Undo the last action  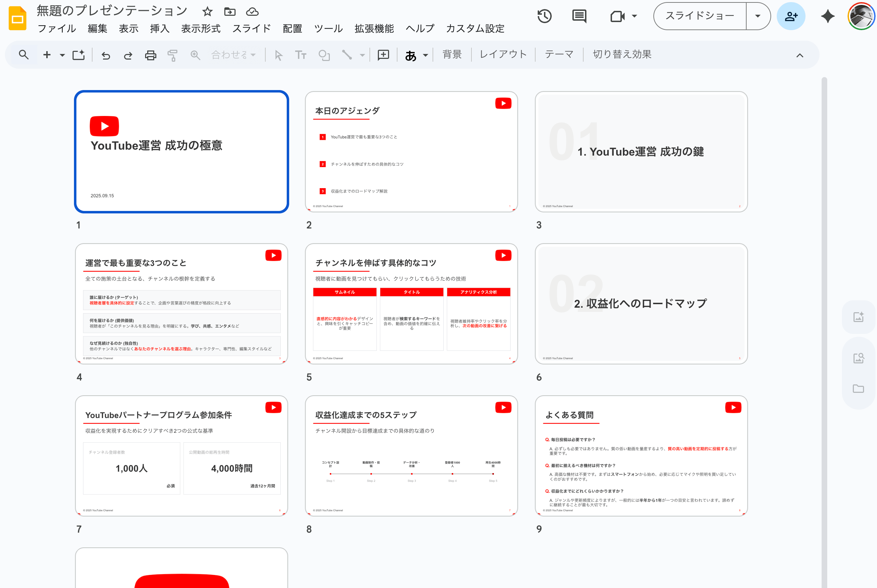pos(106,55)
